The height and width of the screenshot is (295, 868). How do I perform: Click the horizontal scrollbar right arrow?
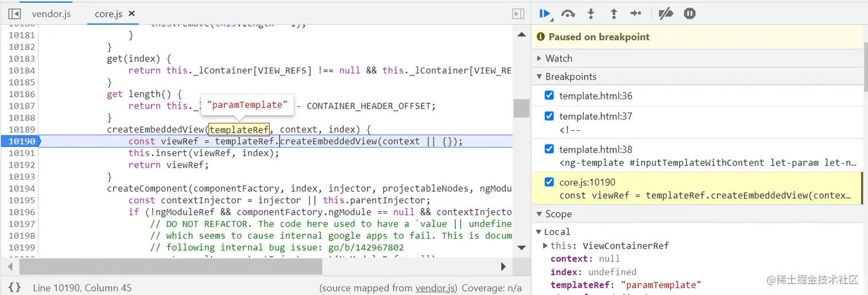[503, 267]
